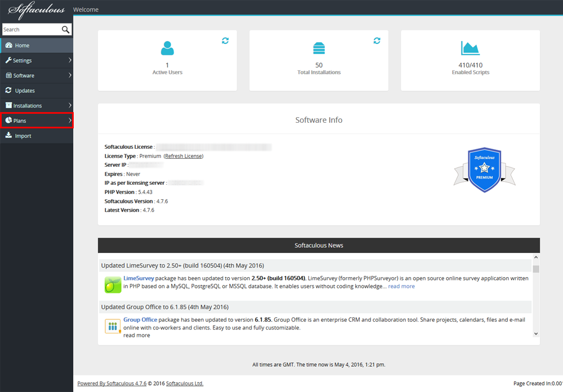Refresh the Total Installations count

click(377, 41)
